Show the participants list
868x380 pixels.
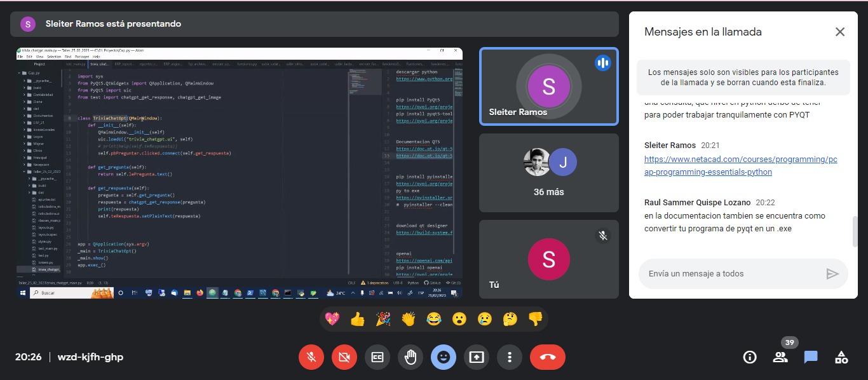[780, 357]
